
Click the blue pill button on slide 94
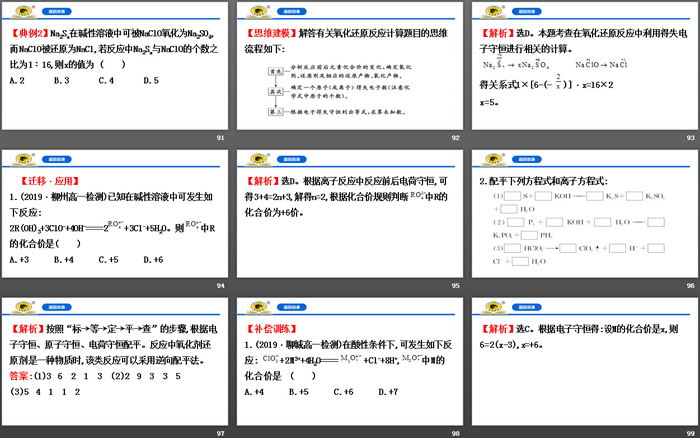[57, 159]
